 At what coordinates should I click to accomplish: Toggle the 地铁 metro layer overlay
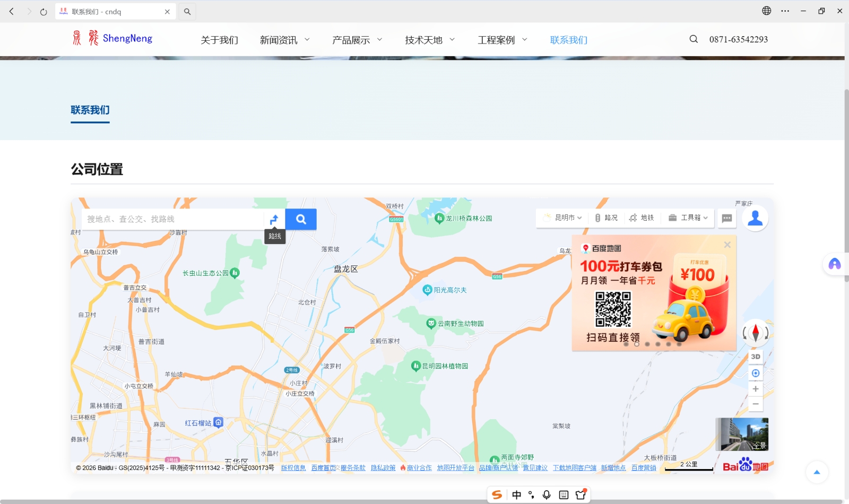(x=642, y=218)
